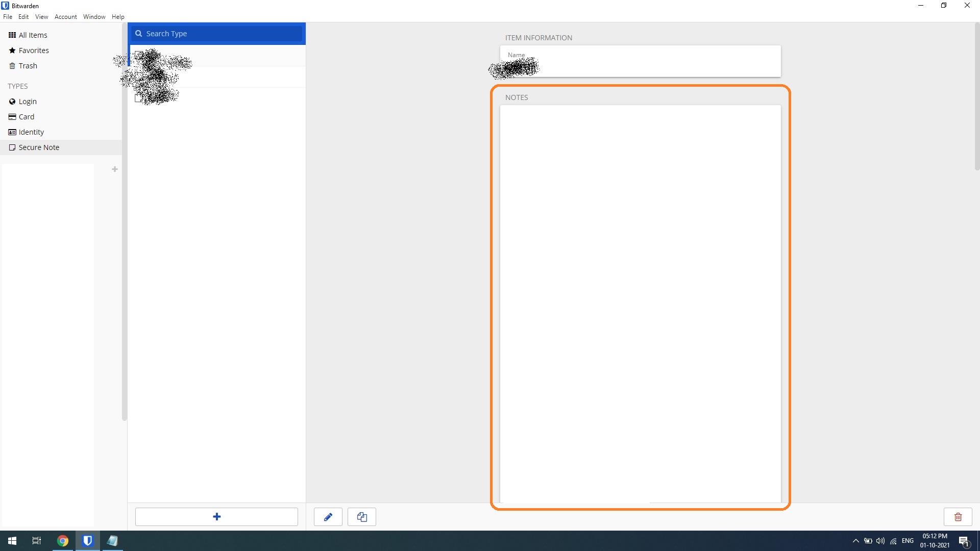This screenshot has height=551, width=980.
Task: Click the Bitwarden taskbar icon
Action: tap(88, 541)
